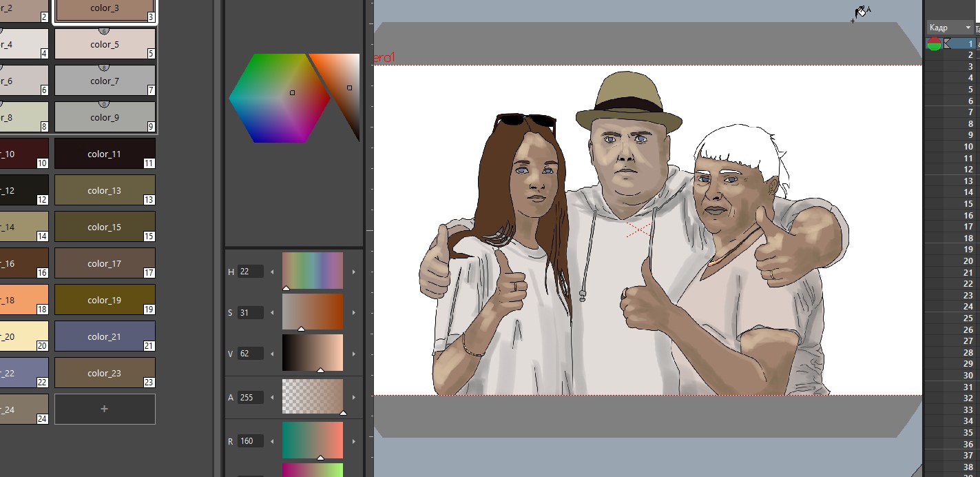Image resolution: width=980 pixels, height=477 pixels.
Task: Pick the orange swatch numbered 18
Action: point(24,300)
